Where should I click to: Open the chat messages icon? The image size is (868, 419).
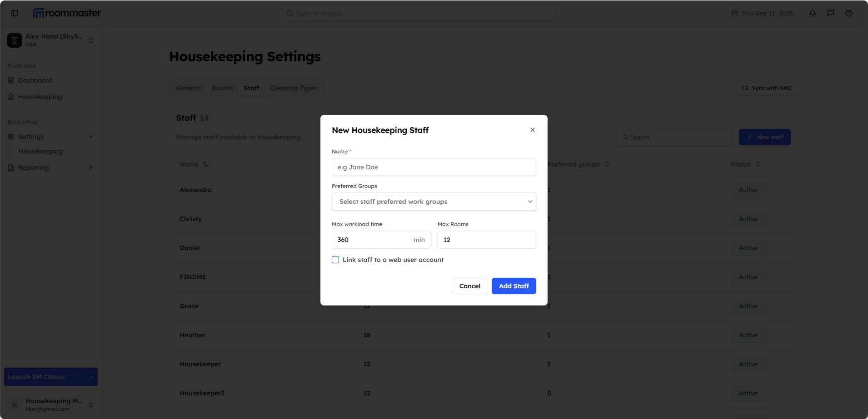[831, 13]
